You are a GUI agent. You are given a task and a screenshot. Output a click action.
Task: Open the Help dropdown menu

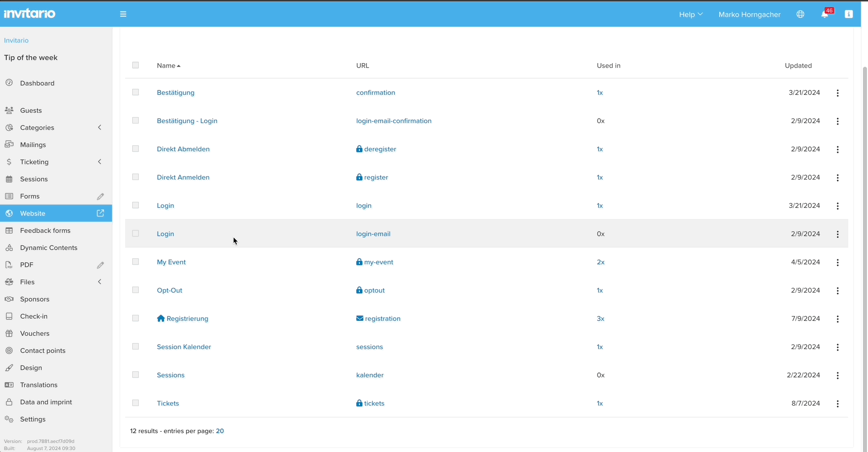click(x=690, y=14)
